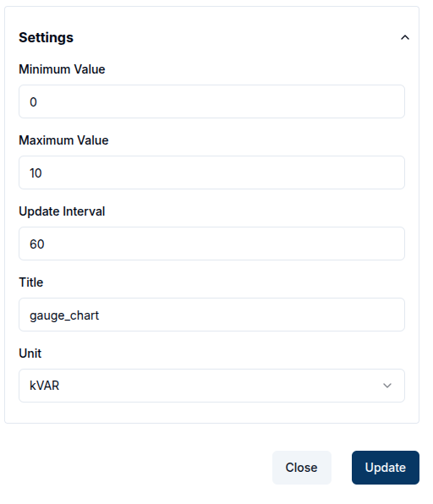Image resolution: width=433 pixels, height=504 pixels.
Task: Click the Update Interval label
Action: pos(62,211)
